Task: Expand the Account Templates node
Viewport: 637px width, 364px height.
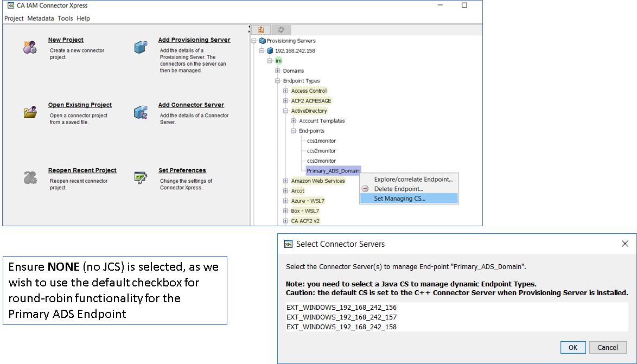Action: tap(294, 120)
